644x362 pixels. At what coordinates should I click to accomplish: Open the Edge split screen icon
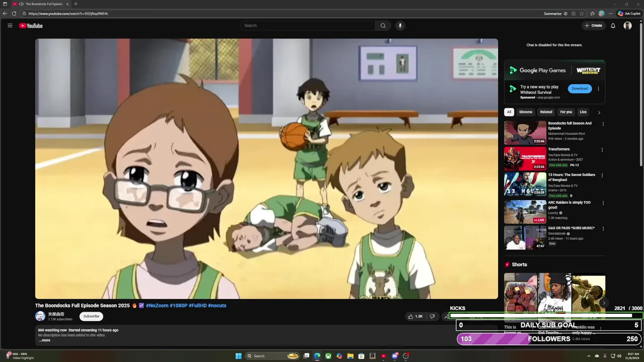574,14
